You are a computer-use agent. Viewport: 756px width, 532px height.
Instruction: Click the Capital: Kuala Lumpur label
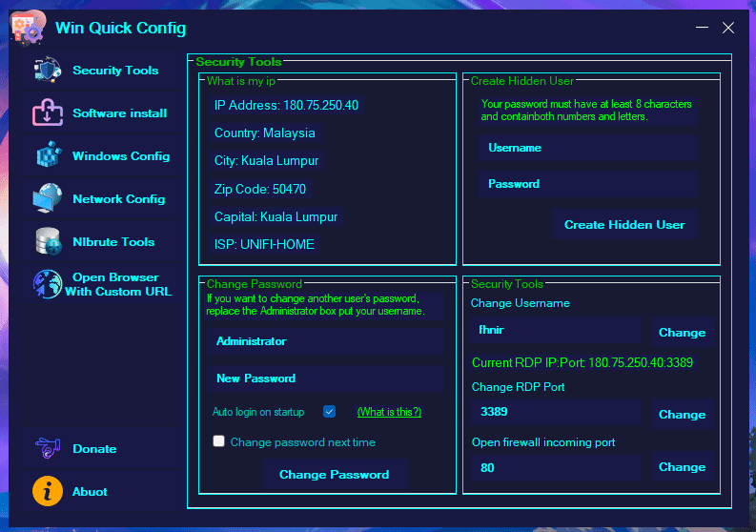[276, 216]
